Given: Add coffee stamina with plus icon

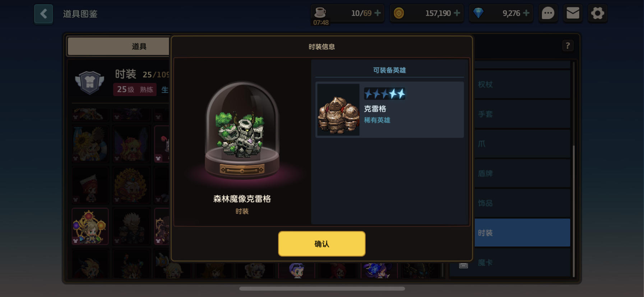Looking at the screenshot, I should tap(377, 13).
